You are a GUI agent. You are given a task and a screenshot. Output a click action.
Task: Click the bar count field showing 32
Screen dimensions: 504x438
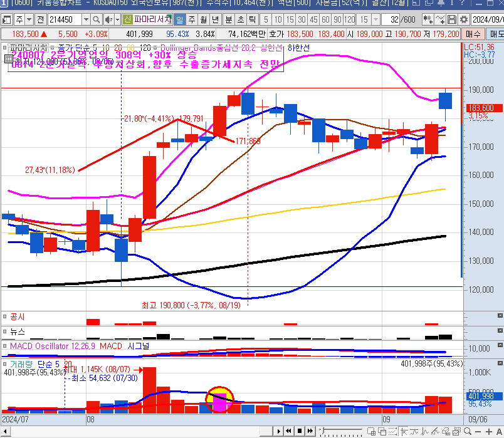tap(391, 19)
